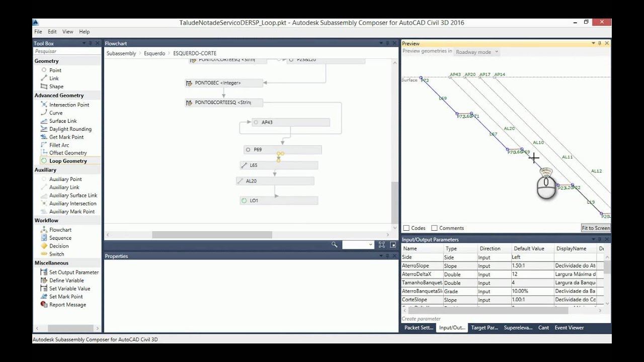Go to Esquerdo breadcrumb level

tap(154, 53)
